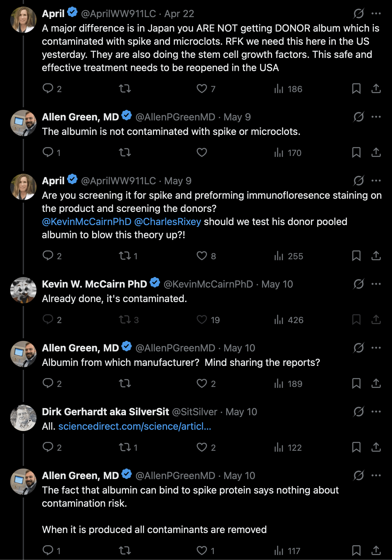Viewport: 392px width, 560px height.
Task: Share Dirk Gerhardt's tweet
Action: [376, 447]
